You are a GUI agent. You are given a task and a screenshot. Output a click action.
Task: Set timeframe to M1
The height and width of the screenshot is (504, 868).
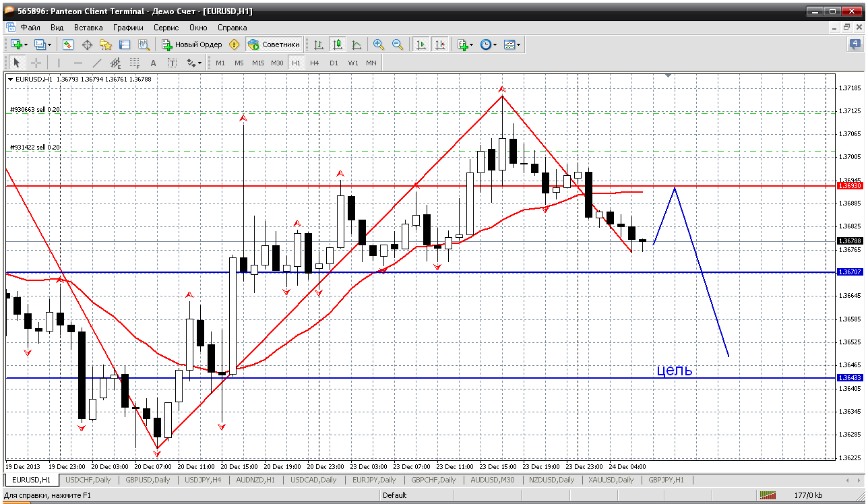[x=220, y=63]
